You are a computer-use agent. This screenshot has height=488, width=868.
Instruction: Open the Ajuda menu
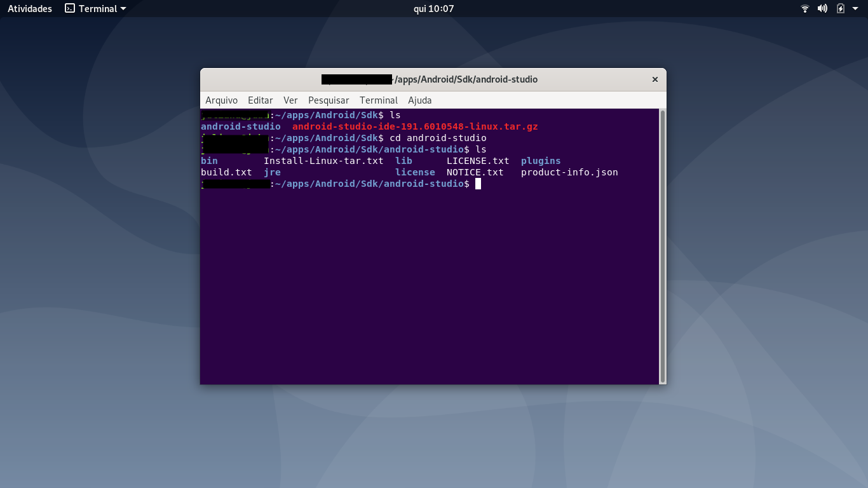pos(419,100)
